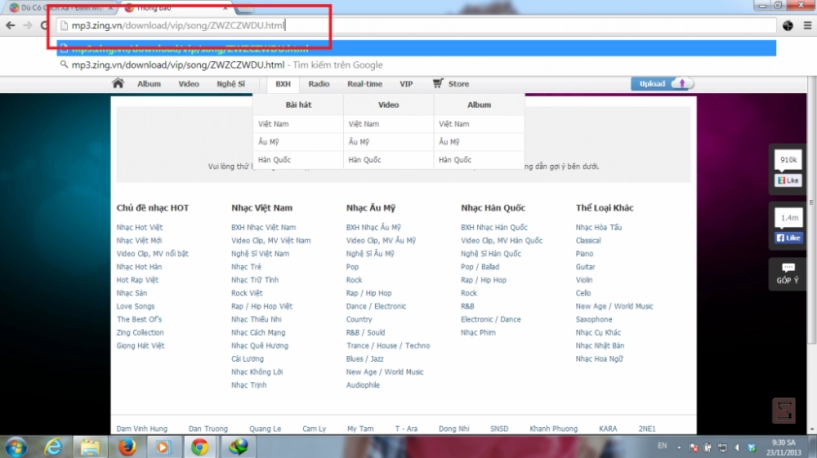817x458 pixels.
Task: Open Nhạc Phim link
Action: point(478,332)
